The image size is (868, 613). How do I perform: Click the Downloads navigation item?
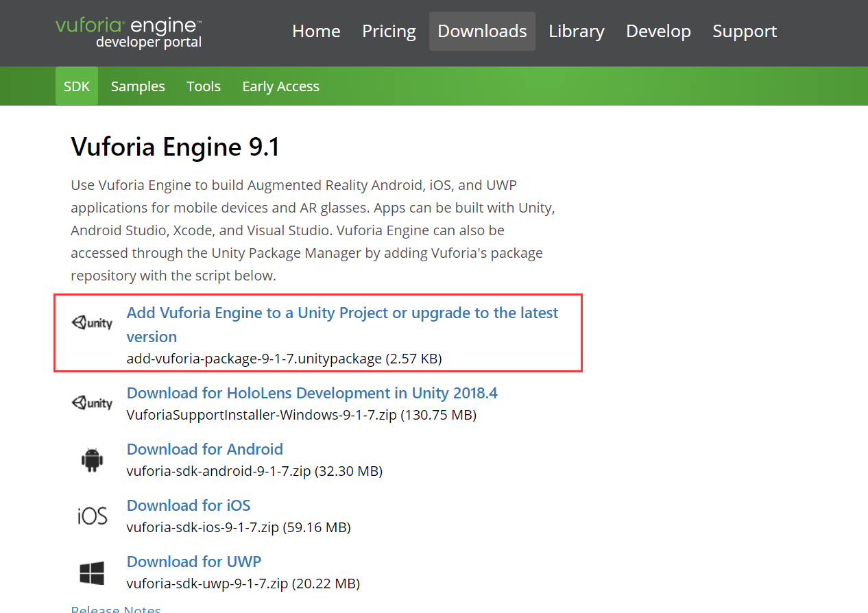pos(482,31)
